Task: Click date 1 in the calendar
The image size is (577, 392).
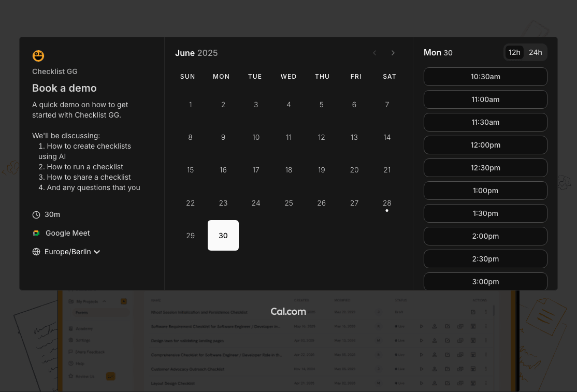Action: pyautogui.click(x=190, y=105)
